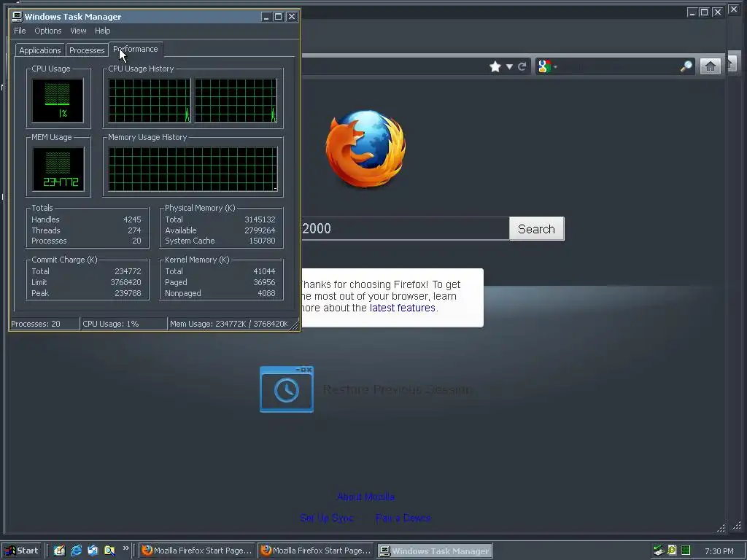
Task: Click the Available value 2799264
Action: coord(260,230)
